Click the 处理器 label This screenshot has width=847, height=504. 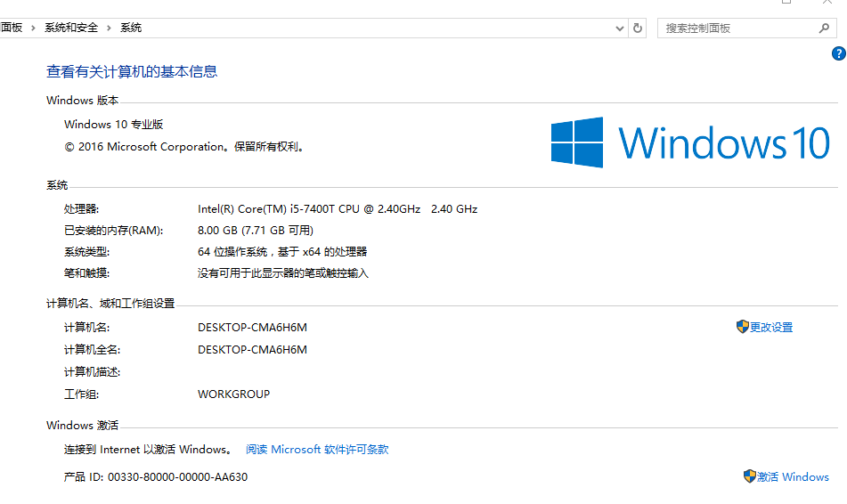pyautogui.click(x=82, y=209)
